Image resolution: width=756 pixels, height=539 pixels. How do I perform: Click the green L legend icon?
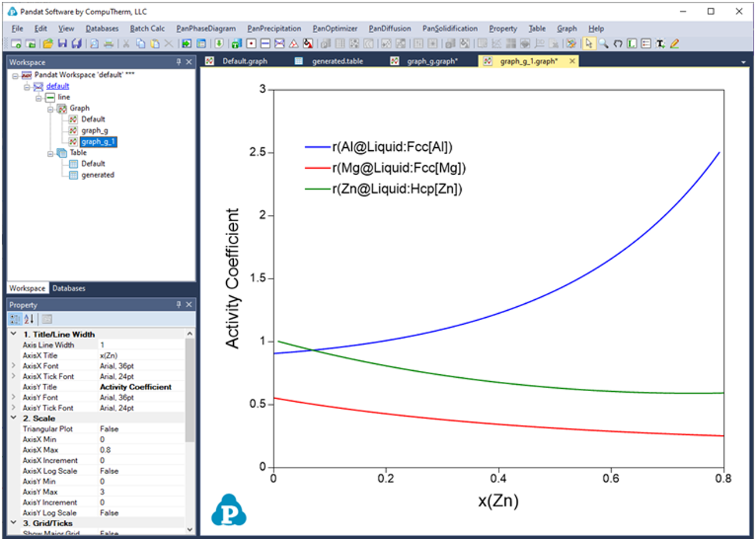point(632,44)
